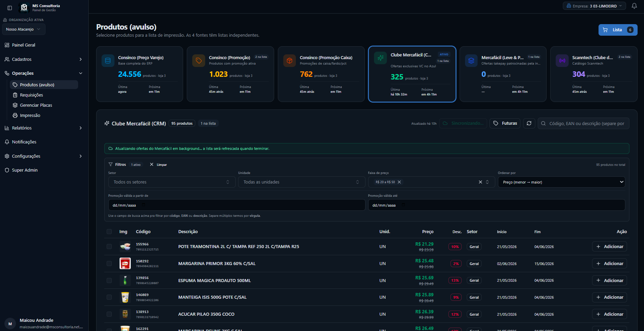Open thumbnail of MANTEIGA ISIS 500G
The width and height of the screenshot is (644, 331).
125,297
